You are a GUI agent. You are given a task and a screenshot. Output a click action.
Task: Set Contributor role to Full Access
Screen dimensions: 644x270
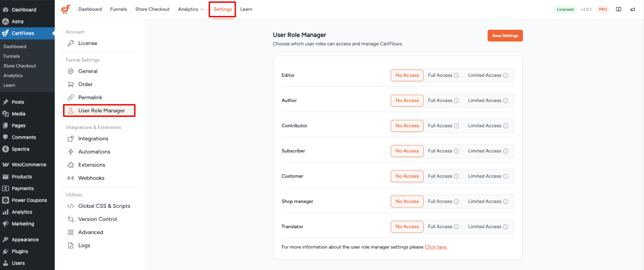pos(440,126)
